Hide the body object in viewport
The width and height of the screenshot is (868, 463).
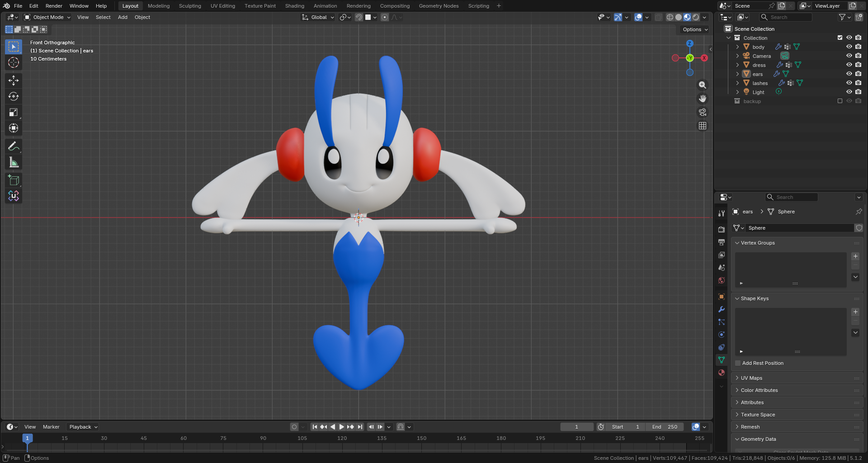(849, 47)
